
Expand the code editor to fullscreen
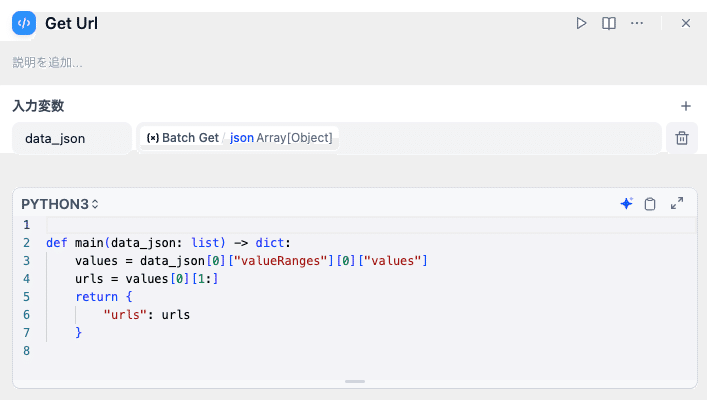pos(677,203)
